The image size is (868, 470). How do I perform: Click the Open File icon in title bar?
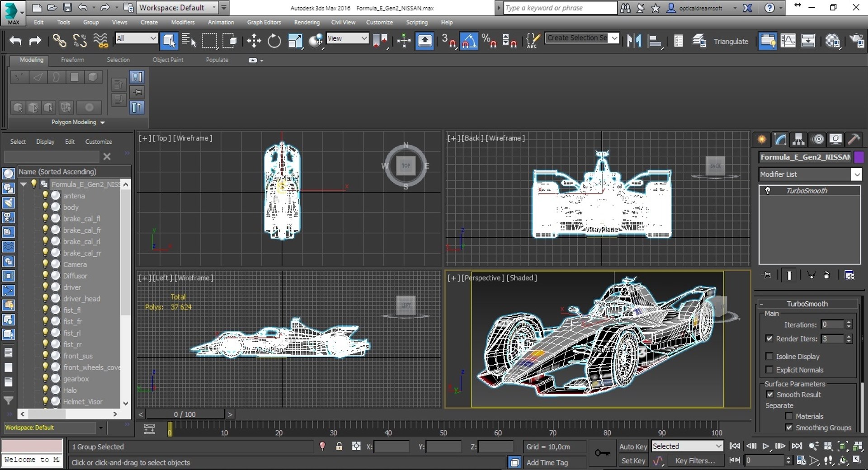[52, 7]
